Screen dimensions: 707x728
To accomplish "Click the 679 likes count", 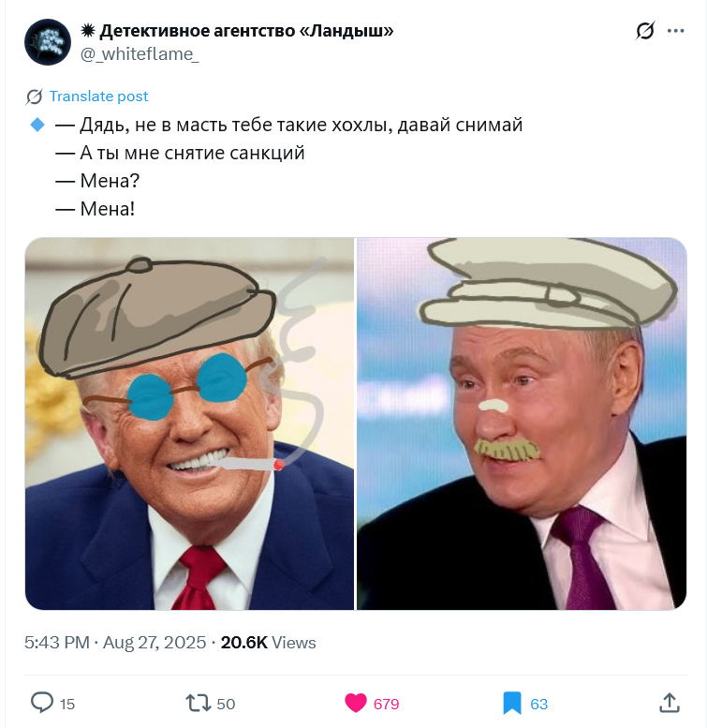I will [386, 704].
